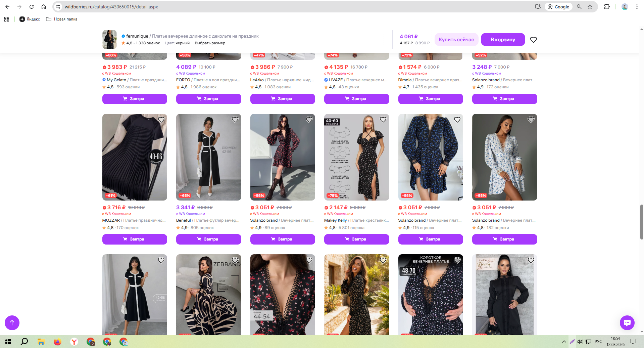Reload the Wildberries page

(32, 7)
